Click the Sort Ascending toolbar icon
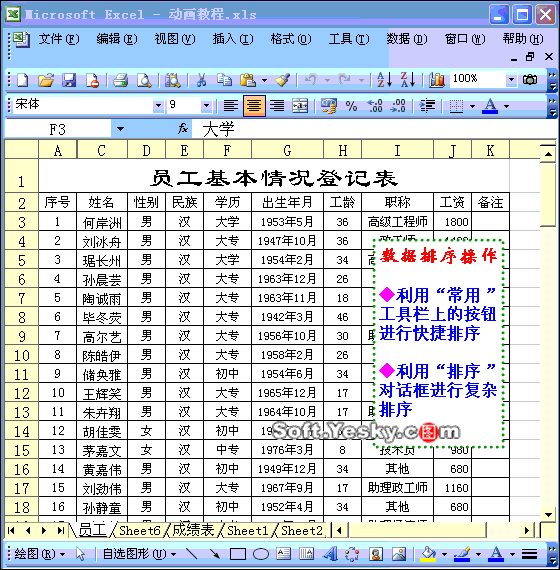 click(384, 80)
